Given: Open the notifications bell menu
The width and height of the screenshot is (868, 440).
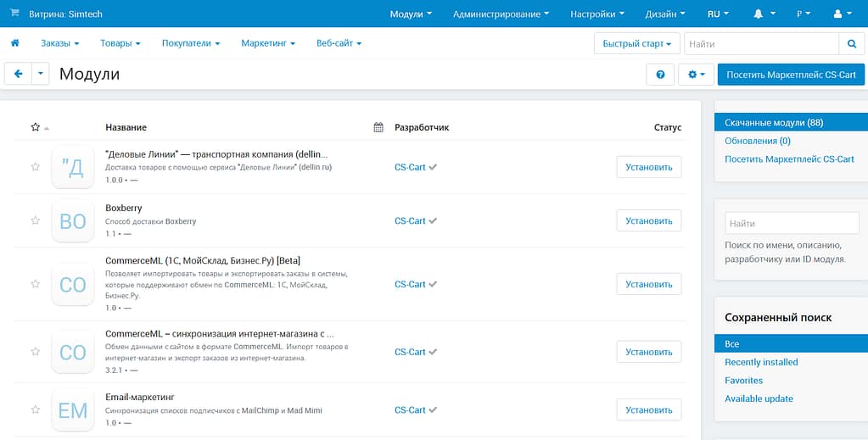Looking at the screenshot, I should tap(763, 14).
